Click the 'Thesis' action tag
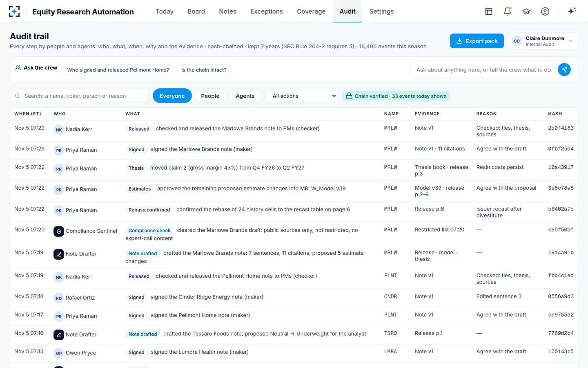 [x=136, y=168]
